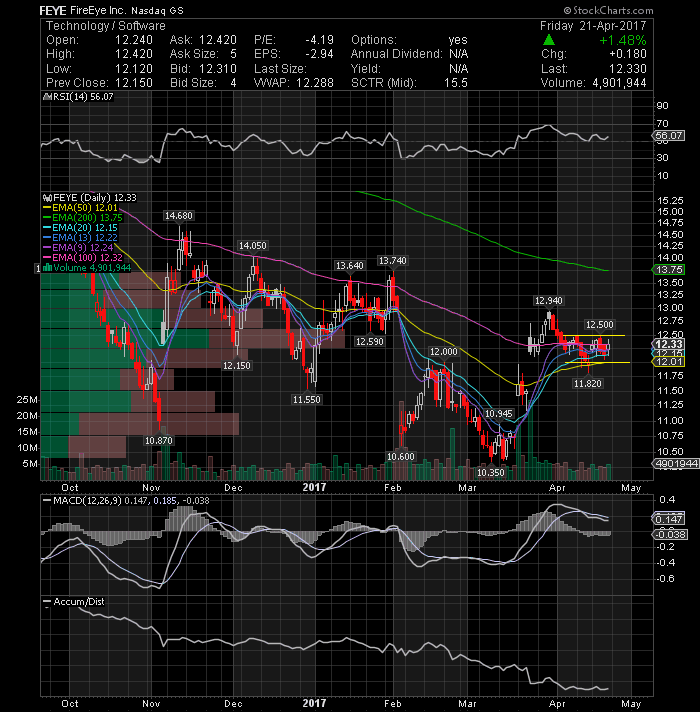Click the green up-arrow change indicator
Image resolution: width=700 pixels, height=712 pixels.
coord(549,40)
